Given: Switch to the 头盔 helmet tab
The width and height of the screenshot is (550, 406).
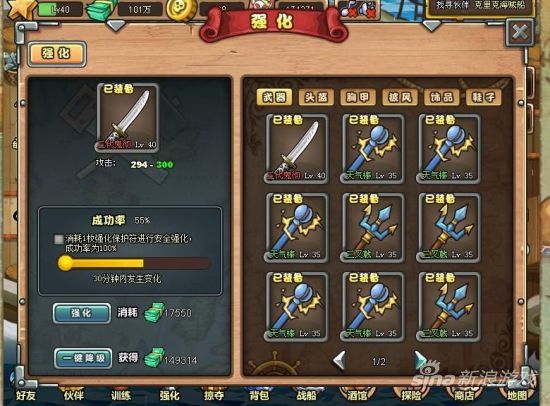Looking at the screenshot, I should click(x=316, y=97).
